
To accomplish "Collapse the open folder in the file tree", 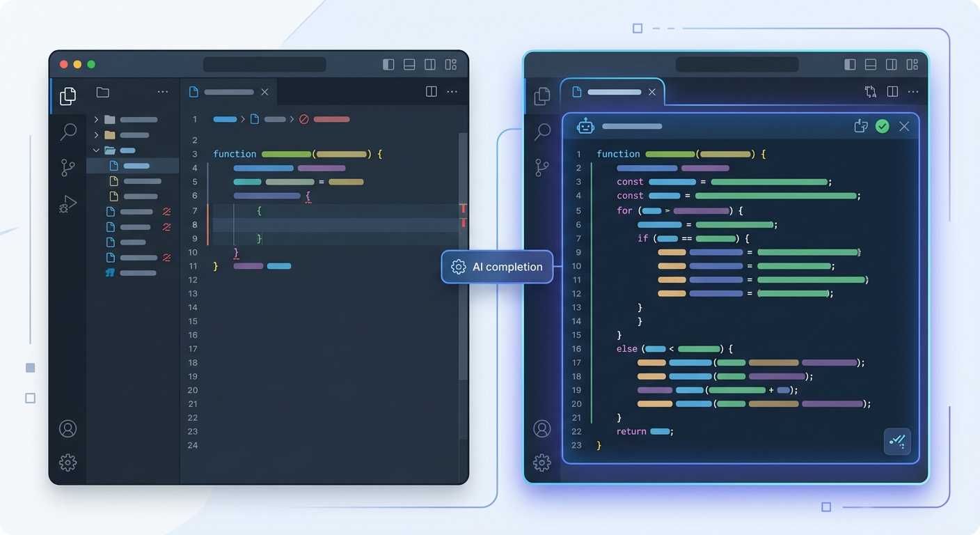I will click(97, 150).
